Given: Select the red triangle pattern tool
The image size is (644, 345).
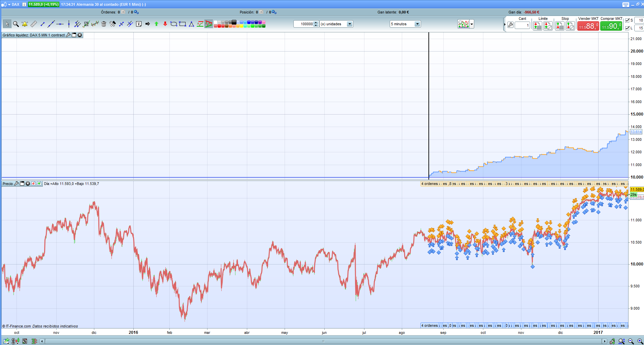Looking at the screenshot, I should (209, 24).
